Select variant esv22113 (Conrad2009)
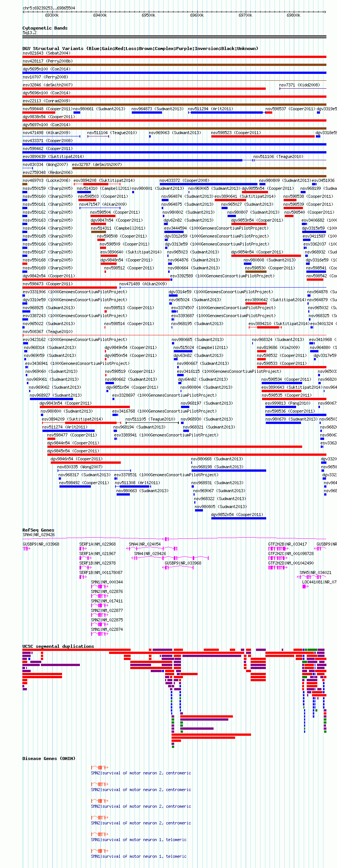Screen dimensions: 337x868 click(47, 101)
